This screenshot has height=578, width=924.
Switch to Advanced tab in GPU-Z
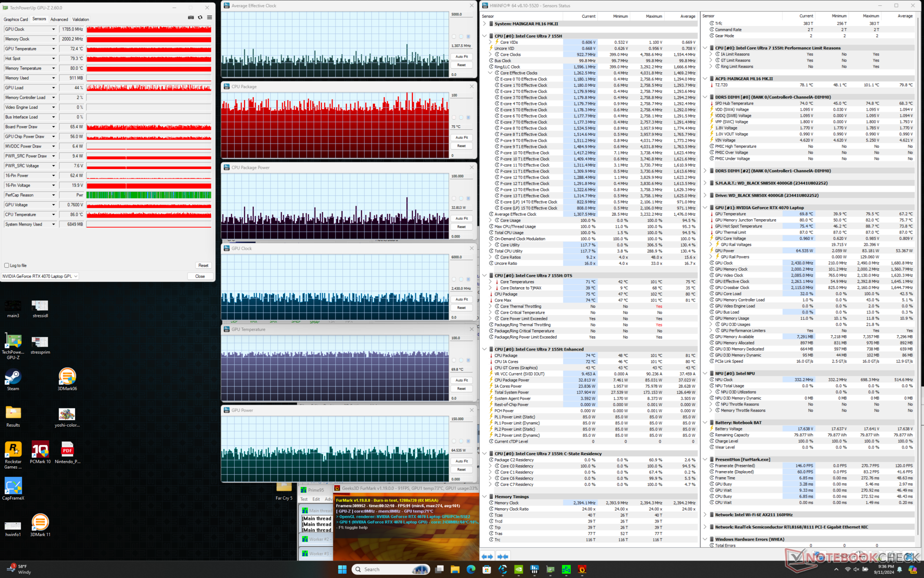[x=59, y=19]
